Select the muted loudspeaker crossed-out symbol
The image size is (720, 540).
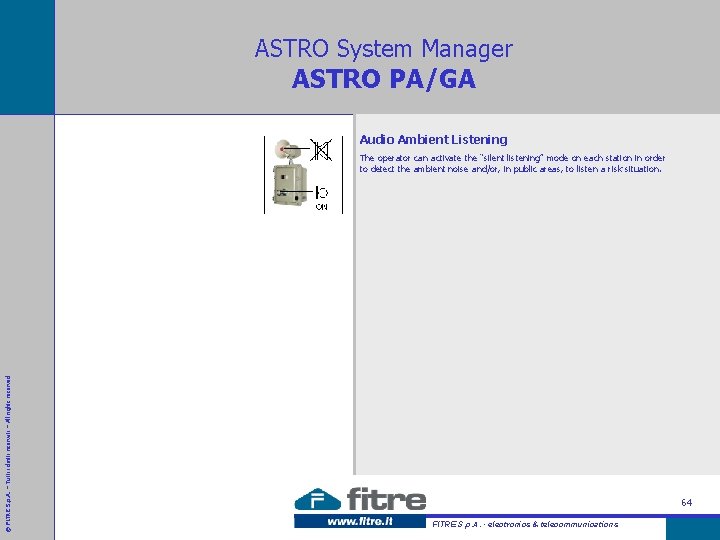tap(321, 150)
